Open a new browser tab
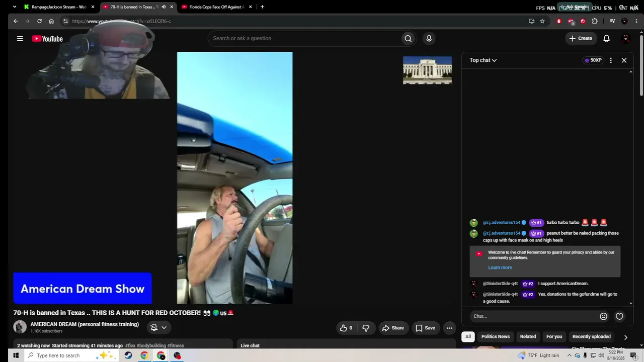The height and width of the screenshot is (362, 644). point(262,7)
